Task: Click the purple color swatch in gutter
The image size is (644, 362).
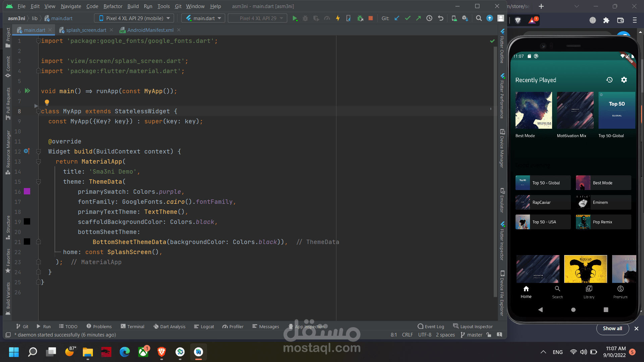Action: [x=27, y=191]
